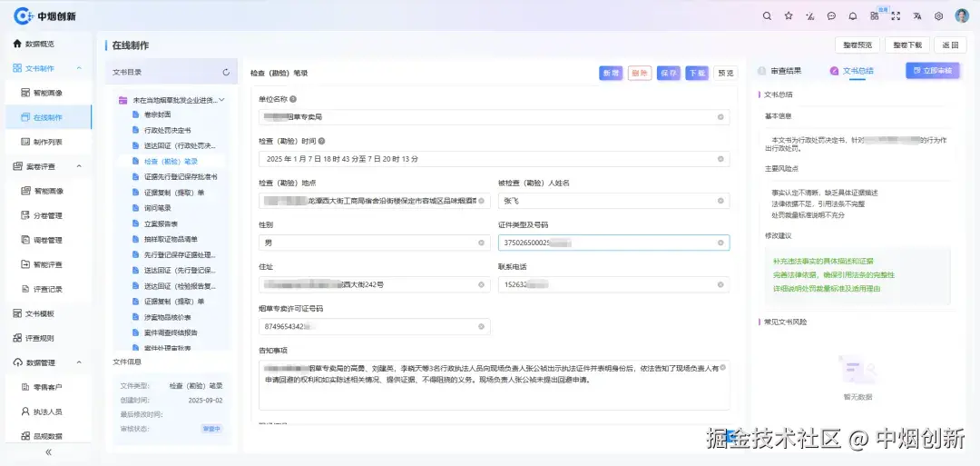Viewport: 980px width, 466px height.
Task: Clear the 证件类型及号码 field
Action: point(720,243)
